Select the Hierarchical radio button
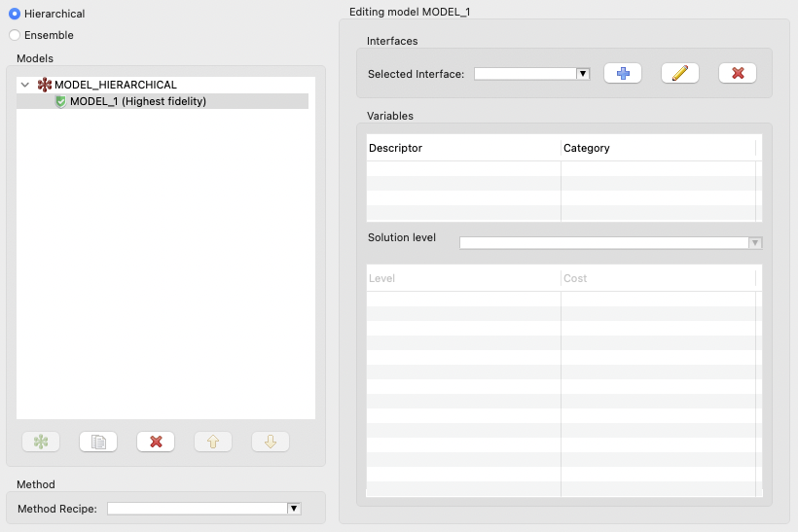 tap(15, 14)
